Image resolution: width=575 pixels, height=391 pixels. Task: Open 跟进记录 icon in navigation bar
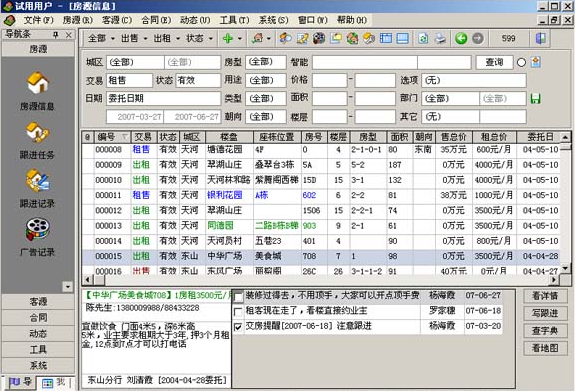pyautogui.click(x=38, y=180)
